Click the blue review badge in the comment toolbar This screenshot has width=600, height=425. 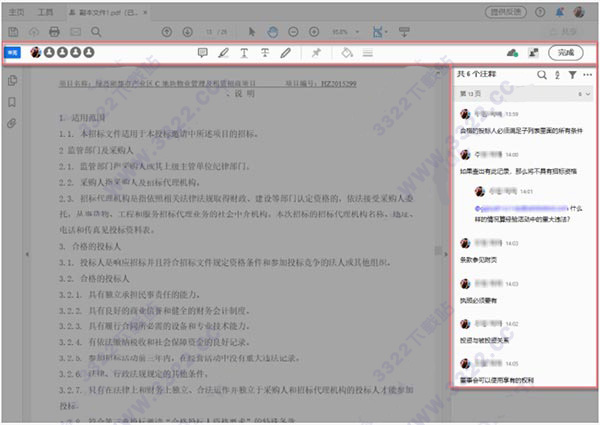[12, 52]
